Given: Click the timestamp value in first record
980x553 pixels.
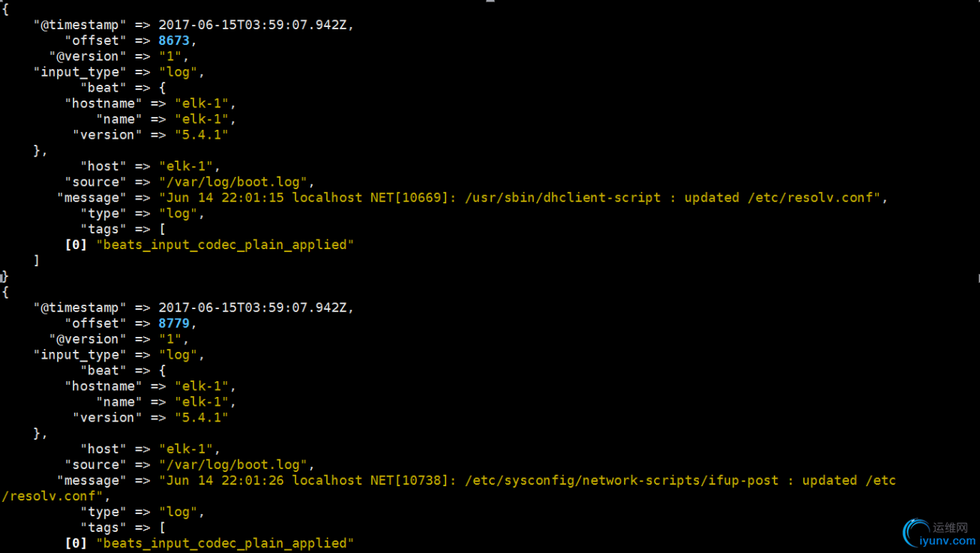Looking at the screenshot, I should [253, 25].
